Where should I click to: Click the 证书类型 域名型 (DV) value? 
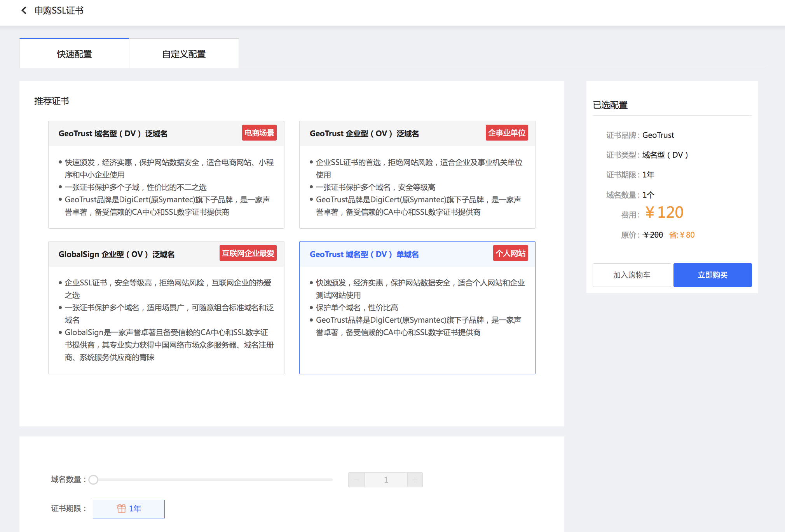(x=665, y=155)
